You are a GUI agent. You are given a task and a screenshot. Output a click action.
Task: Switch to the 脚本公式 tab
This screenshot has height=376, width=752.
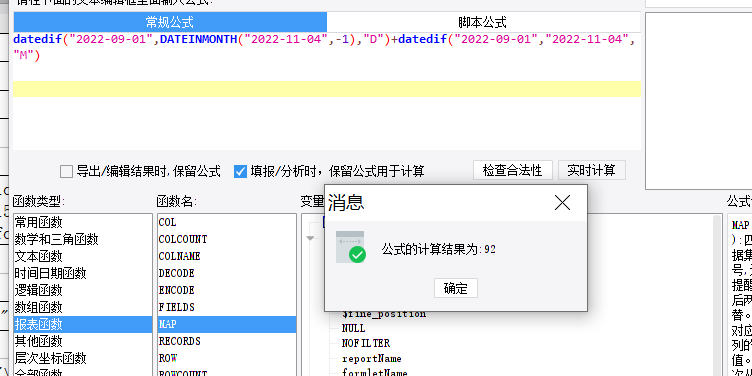pyautogui.click(x=483, y=22)
